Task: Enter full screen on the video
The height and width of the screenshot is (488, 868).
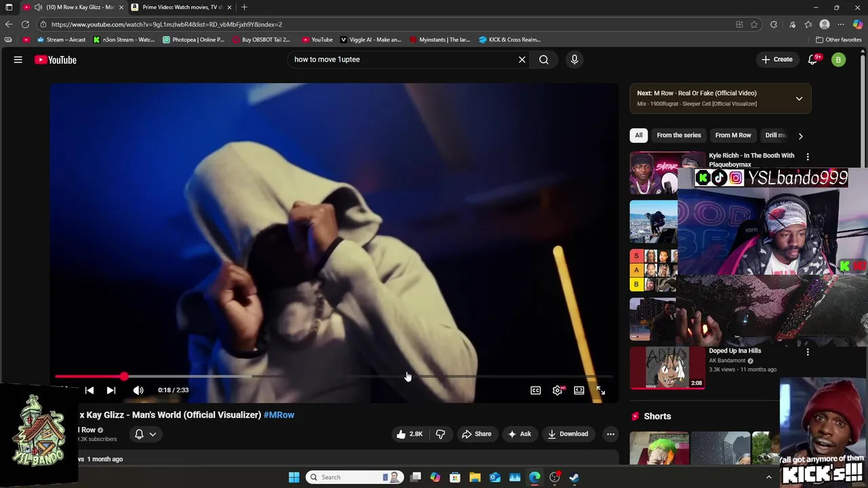Action: tap(601, 390)
